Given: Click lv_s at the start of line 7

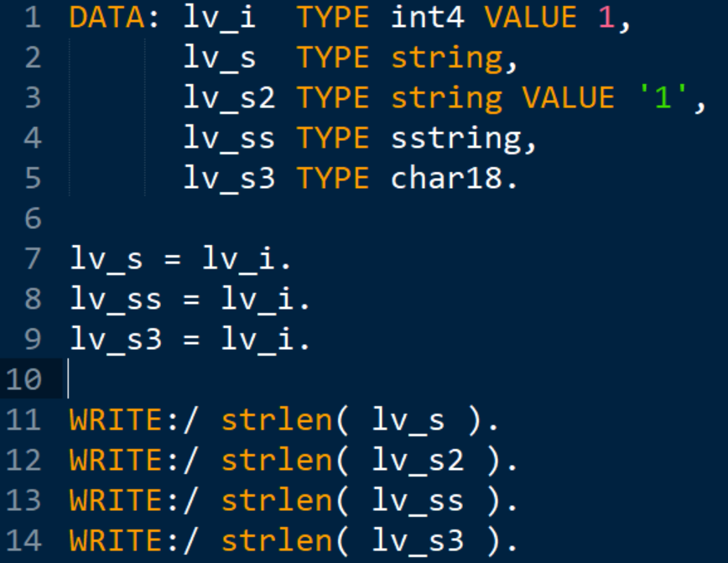Looking at the screenshot, I should point(107,259).
